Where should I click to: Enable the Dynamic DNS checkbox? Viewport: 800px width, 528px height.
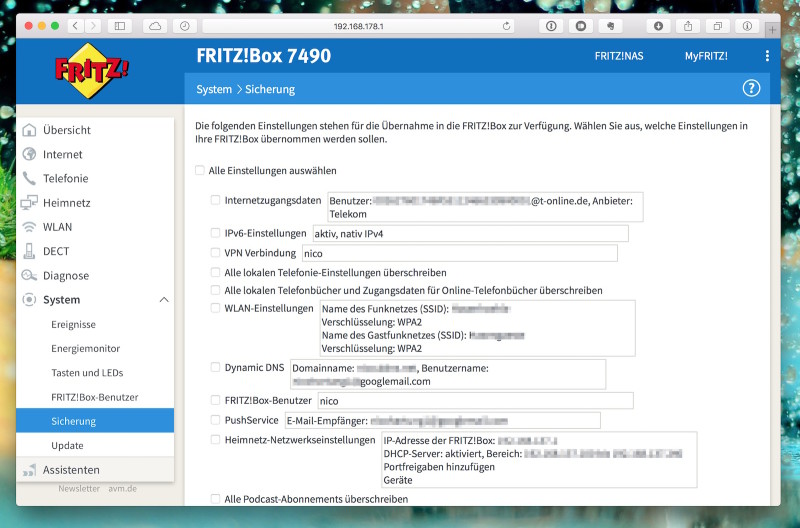[x=216, y=367]
